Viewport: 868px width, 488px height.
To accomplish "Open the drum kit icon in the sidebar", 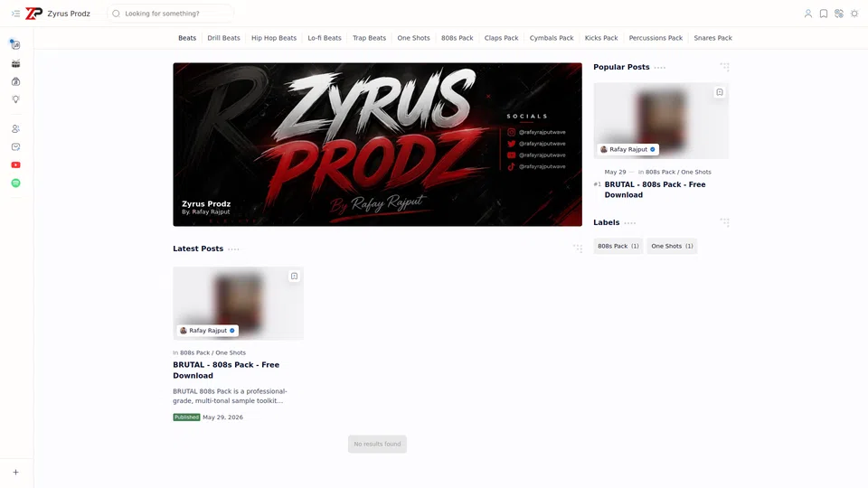I will click(15, 63).
